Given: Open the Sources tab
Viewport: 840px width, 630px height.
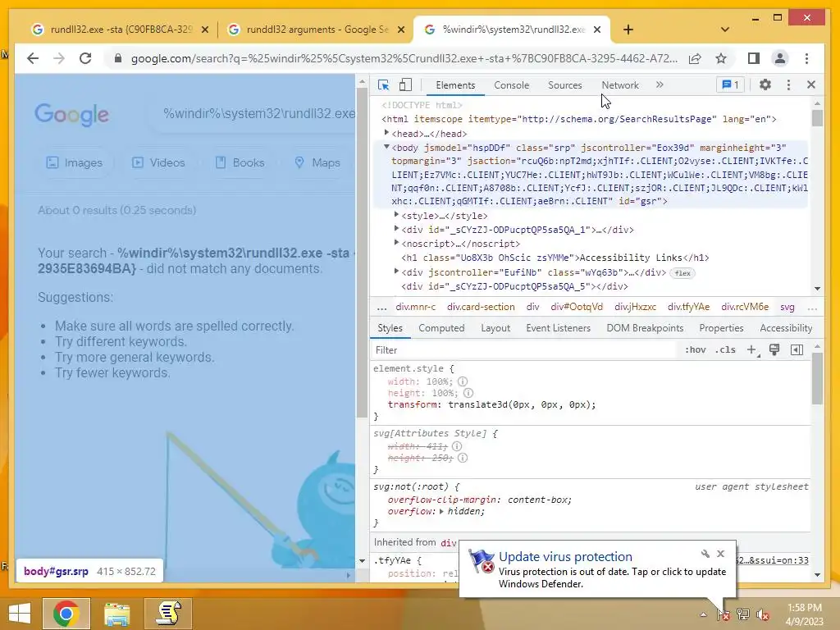Looking at the screenshot, I should click(564, 85).
